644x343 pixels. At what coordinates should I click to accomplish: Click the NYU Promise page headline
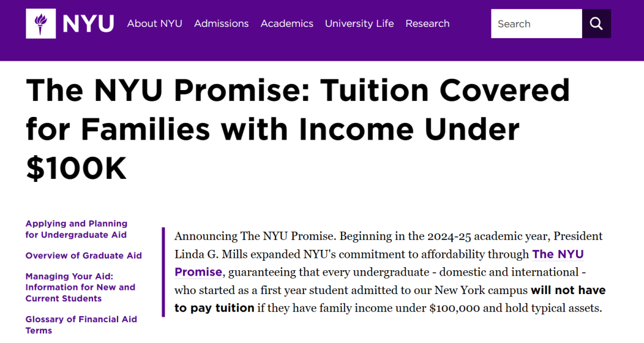point(298,129)
